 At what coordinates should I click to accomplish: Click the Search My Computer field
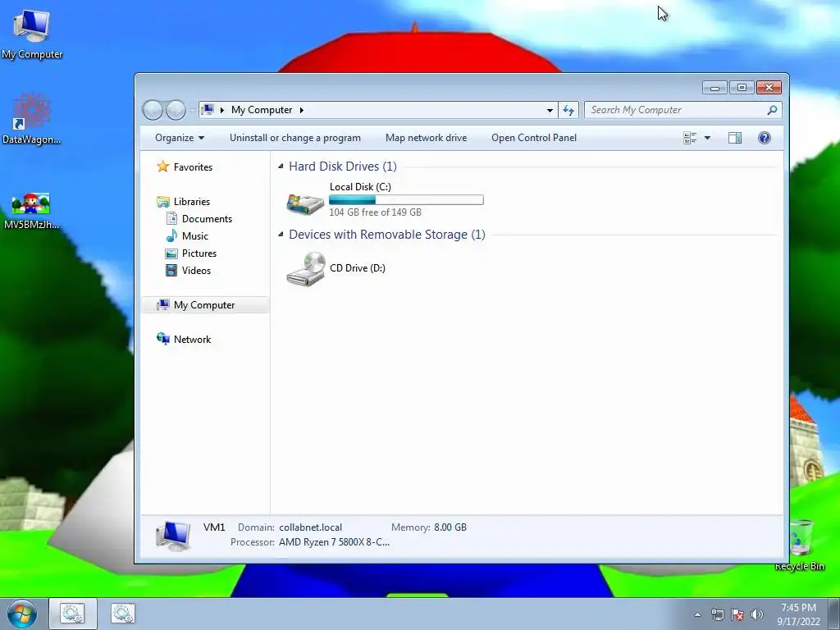point(675,110)
